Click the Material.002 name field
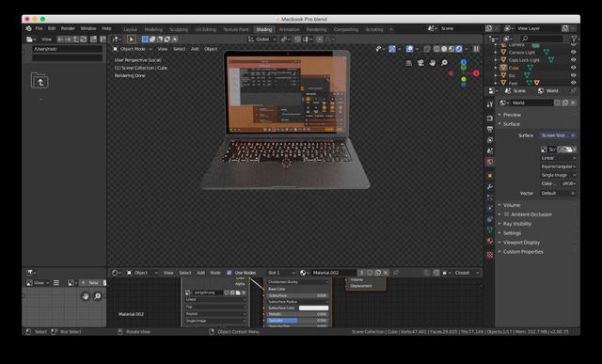The image size is (602, 364). tap(332, 273)
